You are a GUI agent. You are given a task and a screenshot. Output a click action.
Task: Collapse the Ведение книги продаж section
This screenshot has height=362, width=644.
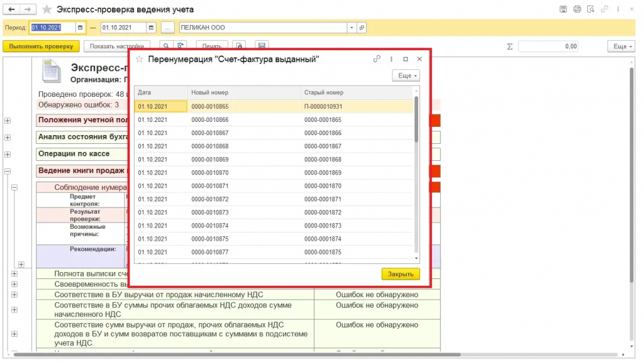click(x=8, y=171)
